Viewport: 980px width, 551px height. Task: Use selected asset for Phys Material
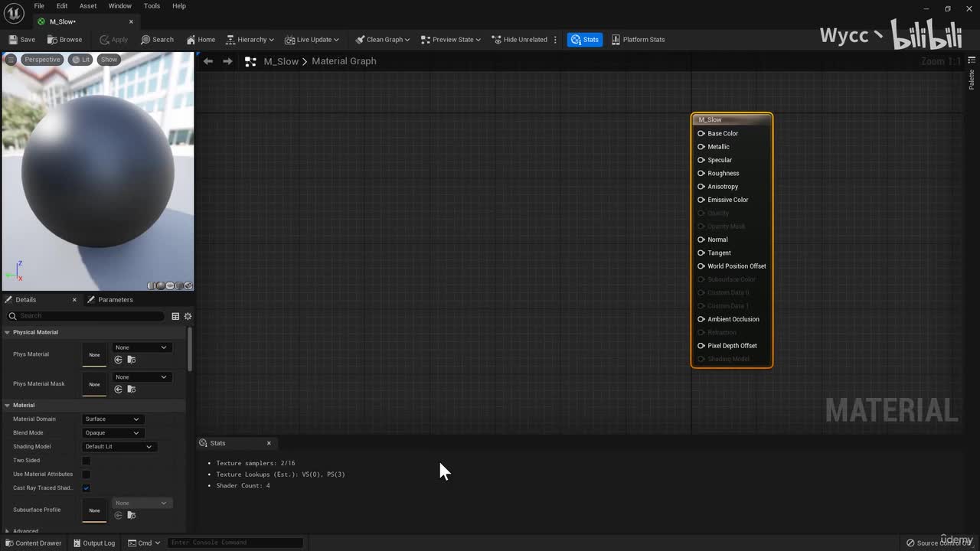119,360
